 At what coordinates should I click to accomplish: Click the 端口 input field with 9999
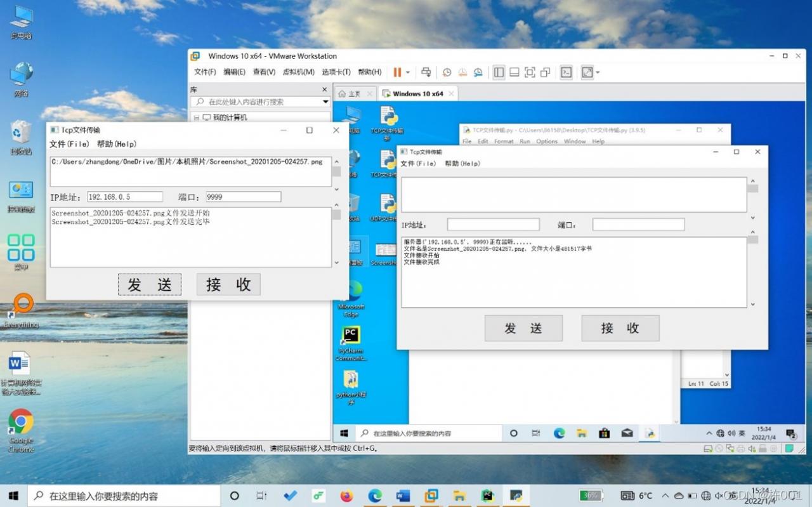click(243, 197)
